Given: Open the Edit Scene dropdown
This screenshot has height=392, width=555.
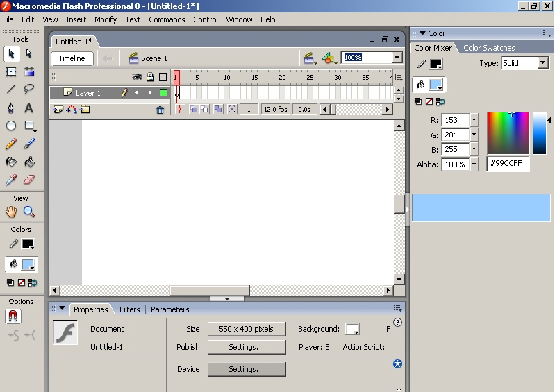Looking at the screenshot, I should (310, 58).
